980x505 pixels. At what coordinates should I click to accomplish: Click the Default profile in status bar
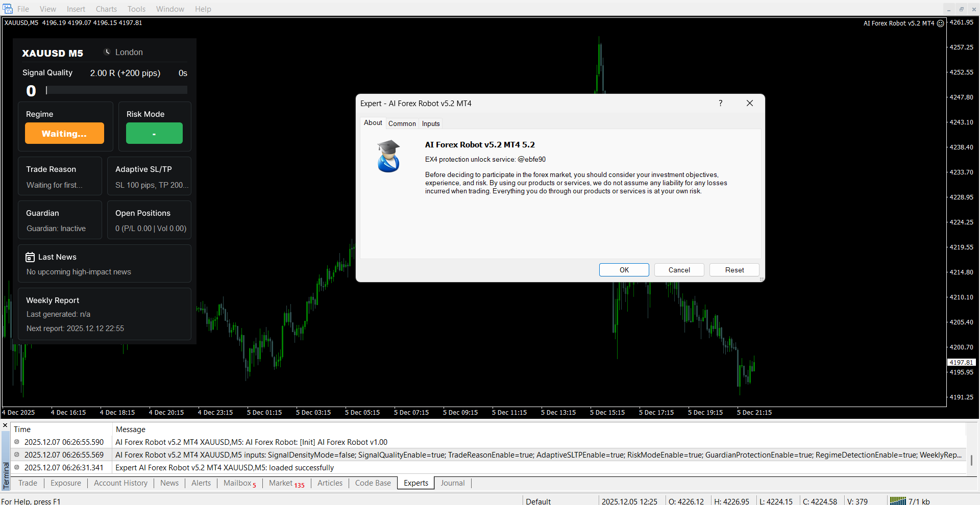(538, 501)
